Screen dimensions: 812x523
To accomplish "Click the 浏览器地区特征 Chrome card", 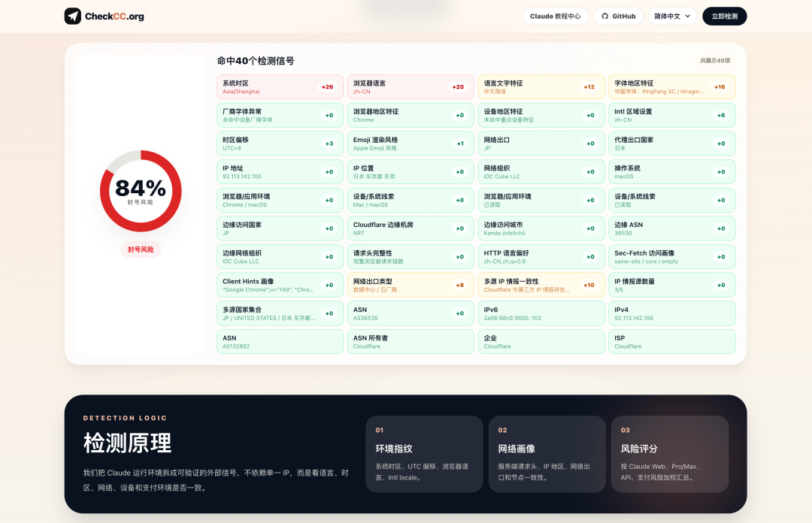I will 411,115.
